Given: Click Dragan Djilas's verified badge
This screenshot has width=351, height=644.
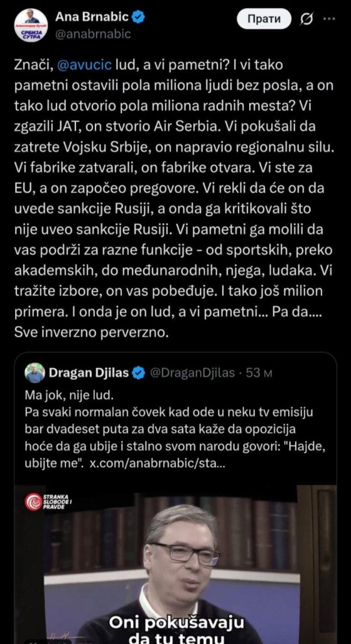Looking at the screenshot, I should coord(139,373).
